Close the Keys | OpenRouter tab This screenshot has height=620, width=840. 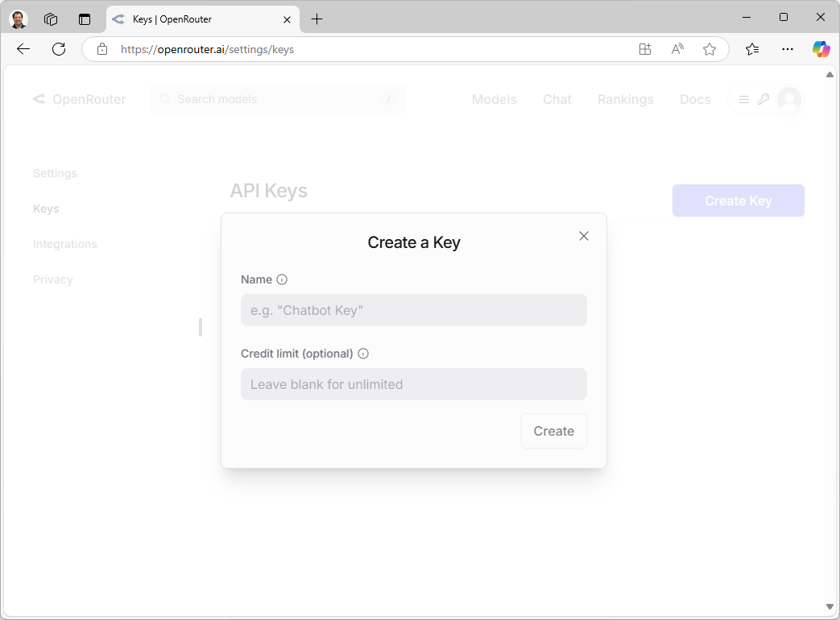[288, 20]
